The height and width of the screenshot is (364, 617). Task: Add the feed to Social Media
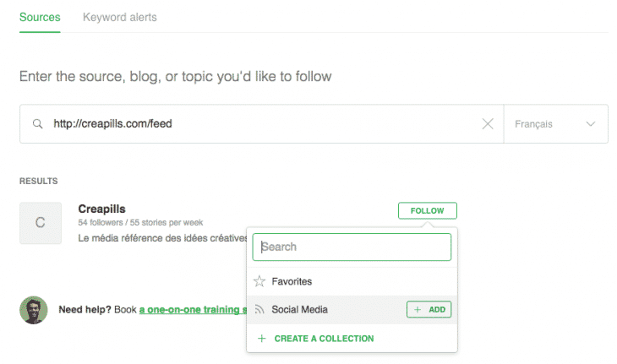coord(429,310)
